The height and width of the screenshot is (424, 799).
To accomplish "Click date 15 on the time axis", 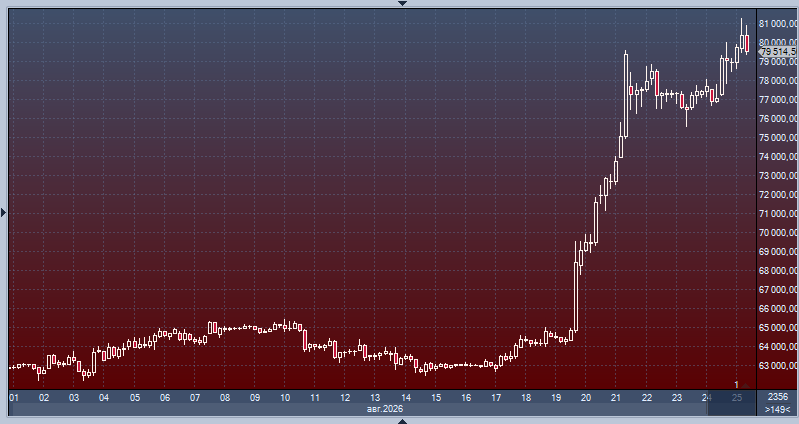I will point(436,398).
